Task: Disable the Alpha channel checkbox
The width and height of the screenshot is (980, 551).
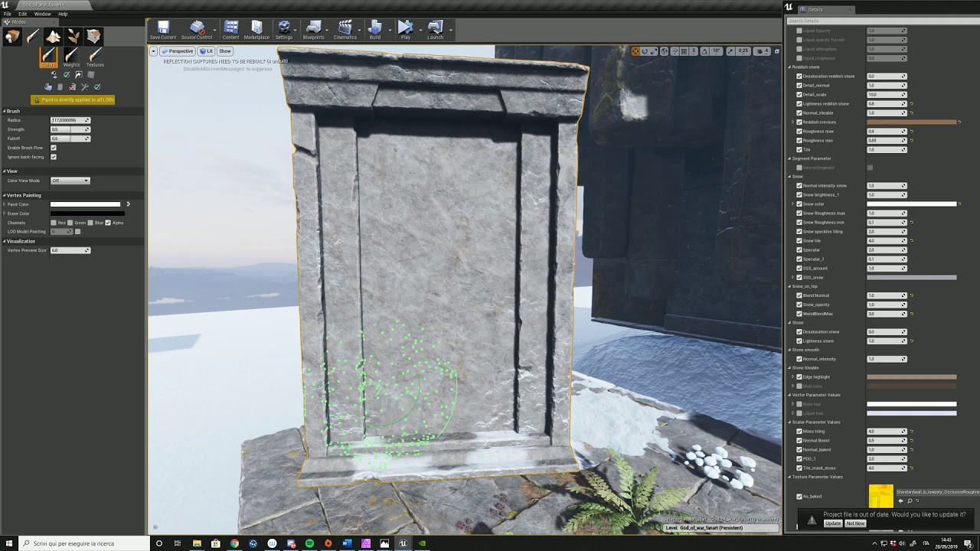Action: coord(108,223)
